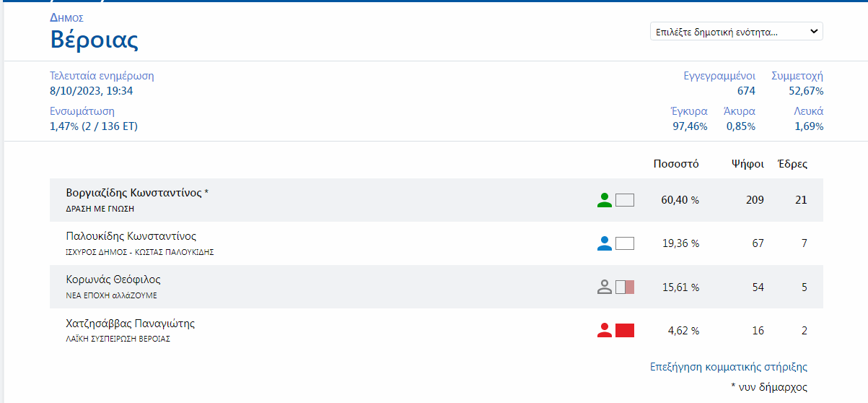Click the 'Εγγεγραμμένοι' statistic label

[719, 76]
